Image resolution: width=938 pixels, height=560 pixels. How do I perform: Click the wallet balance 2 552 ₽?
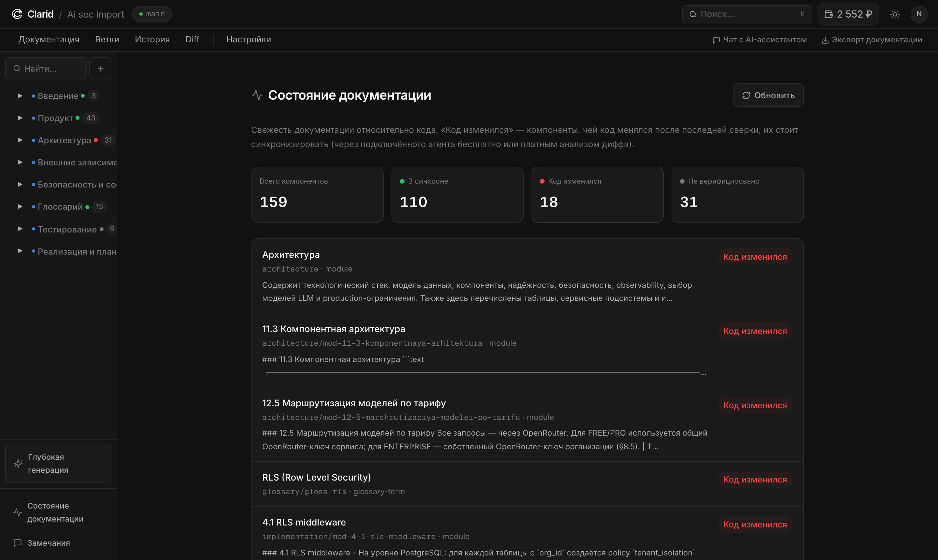pos(848,14)
